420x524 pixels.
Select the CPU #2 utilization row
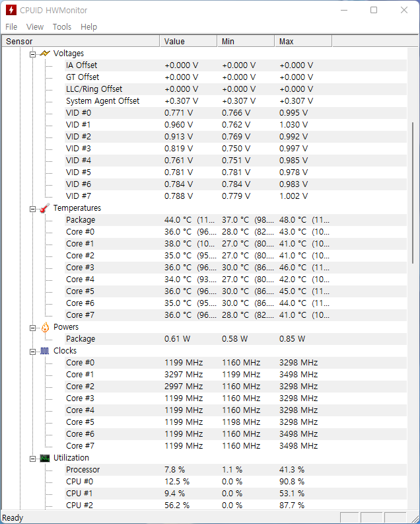(x=236, y=505)
